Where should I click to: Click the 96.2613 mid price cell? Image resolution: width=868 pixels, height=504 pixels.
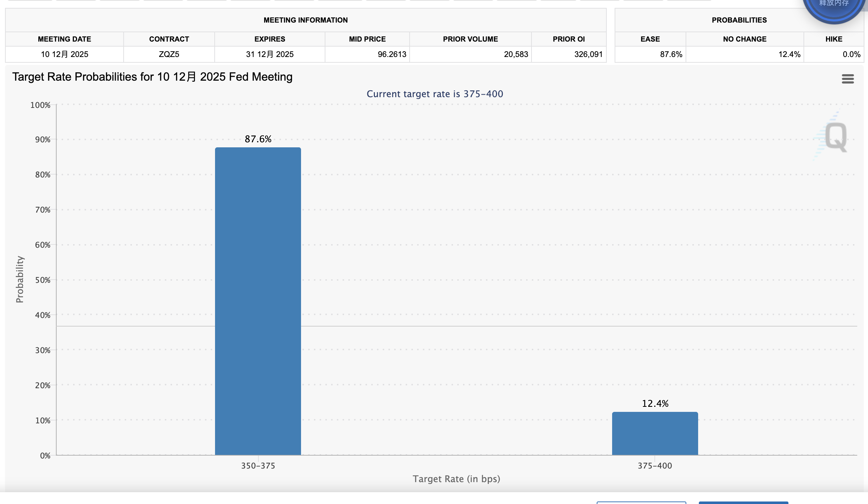[x=392, y=54]
